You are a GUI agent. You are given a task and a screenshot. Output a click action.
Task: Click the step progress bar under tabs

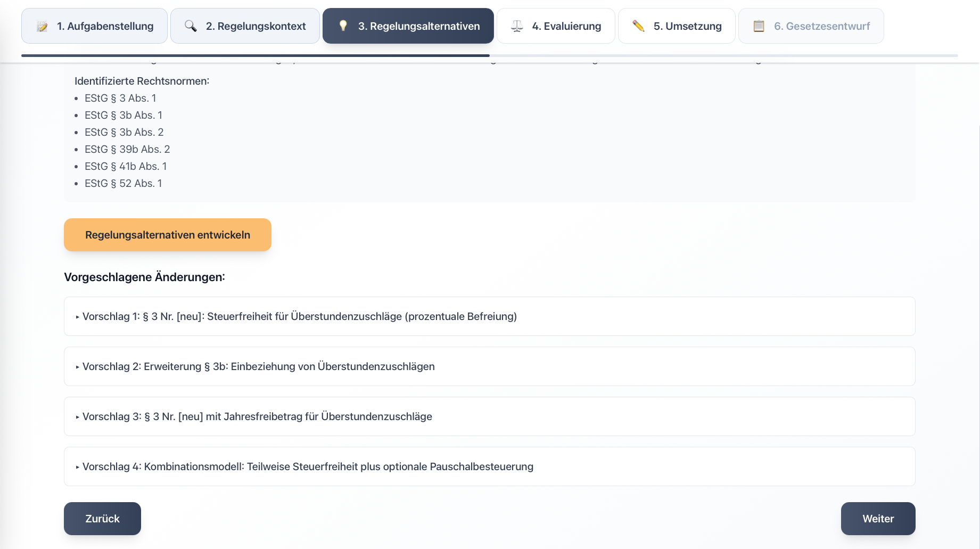(490, 55)
